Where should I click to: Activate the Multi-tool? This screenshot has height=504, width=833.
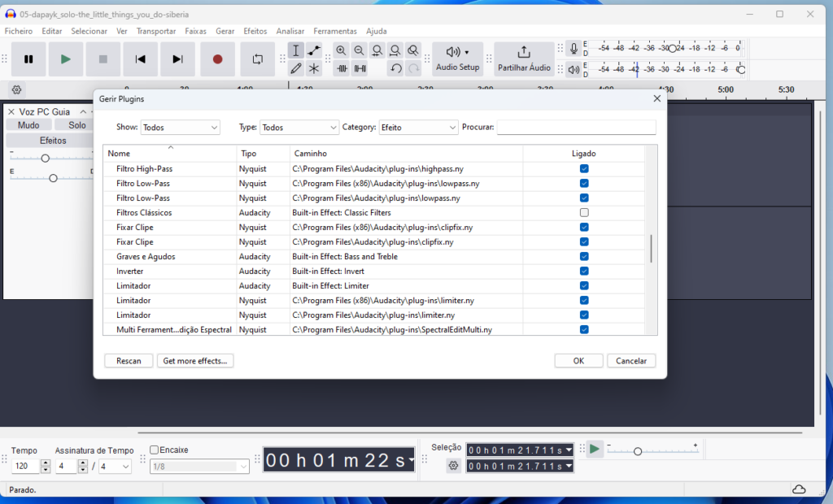pos(314,68)
